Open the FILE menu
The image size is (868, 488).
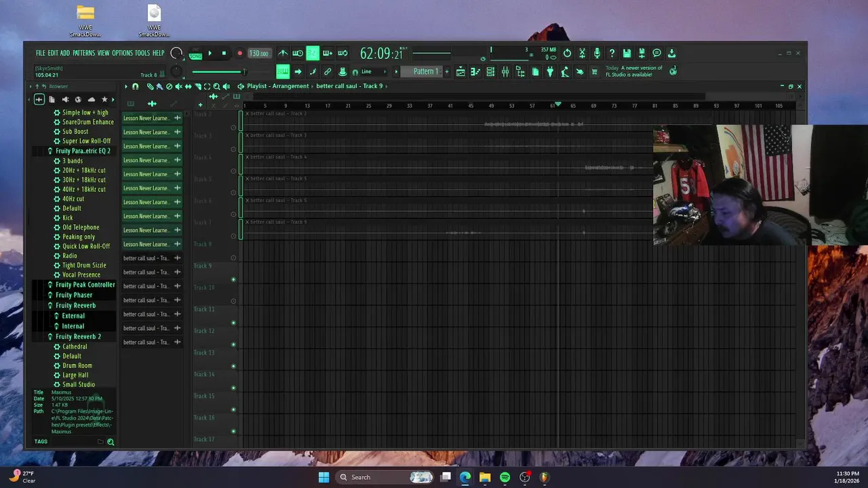pos(41,53)
